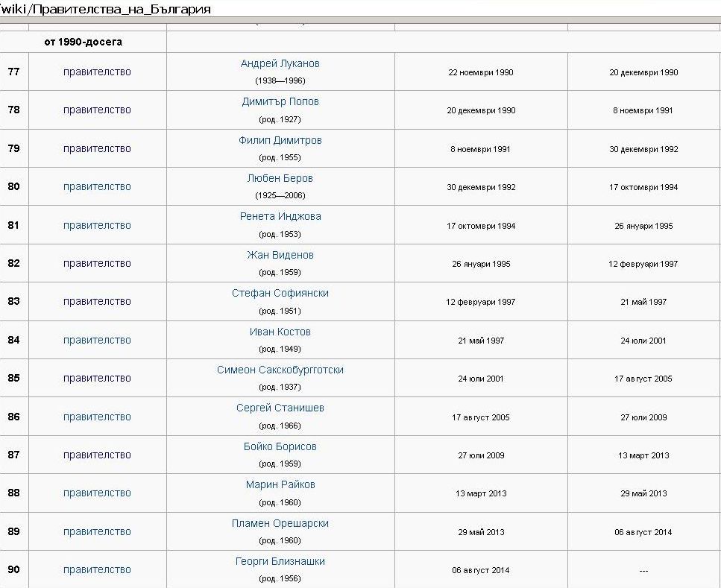Click row 89's end date '06 август 2014'
The image size is (721, 588).
point(643,532)
